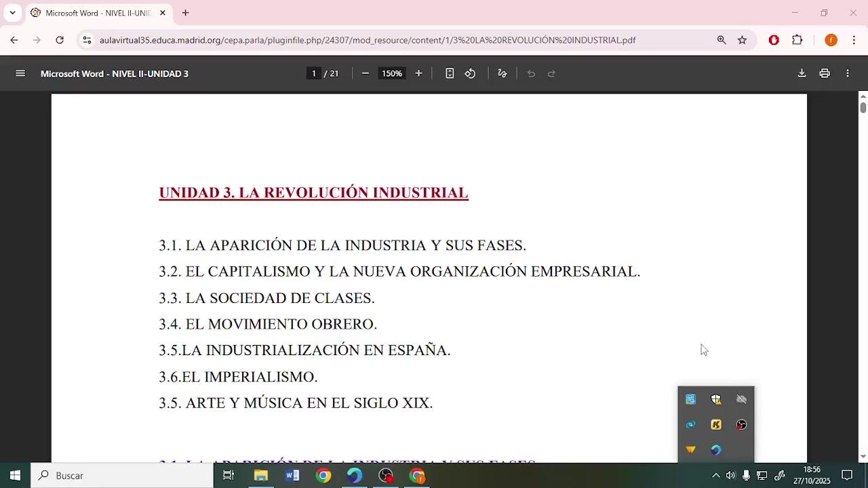
Task: Click line 3.2 EL CAPITALISMO
Action: coord(399,272)
